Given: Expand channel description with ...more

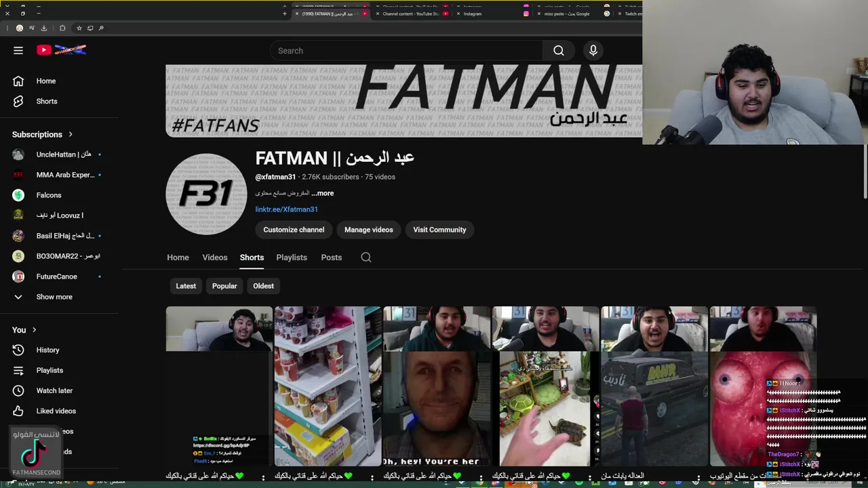Looking at the screenshot, I should pyautogui.click(x=323, y=193).
